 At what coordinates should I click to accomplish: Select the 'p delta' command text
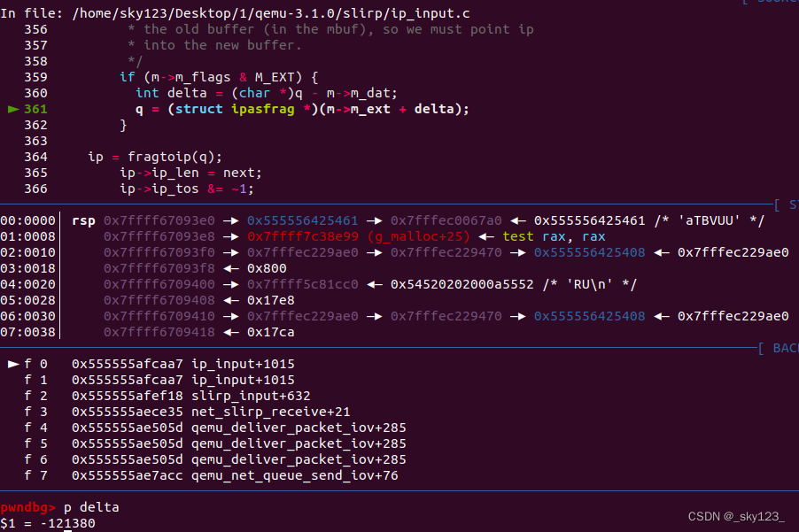click(91, 507)
